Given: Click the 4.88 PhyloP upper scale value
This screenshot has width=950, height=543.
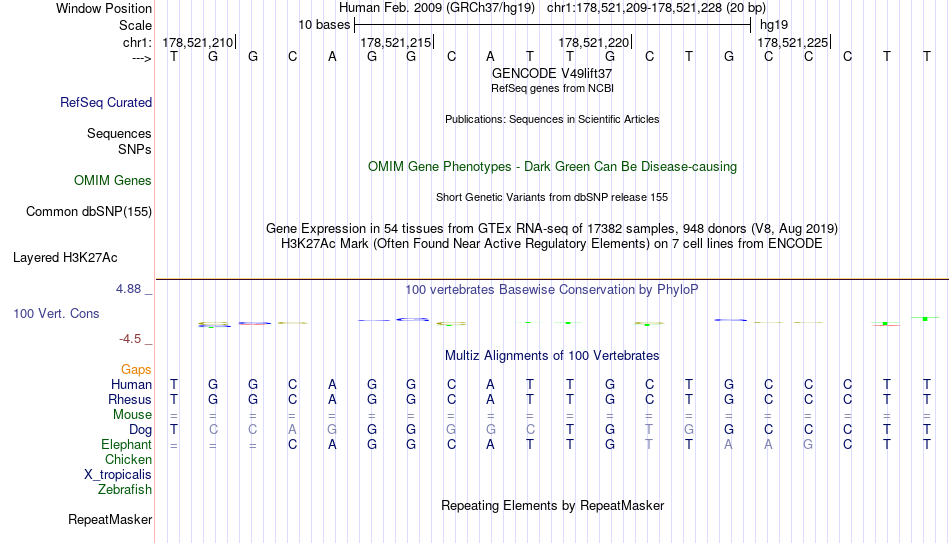Looking at the screenshot, I should [128, 289].
